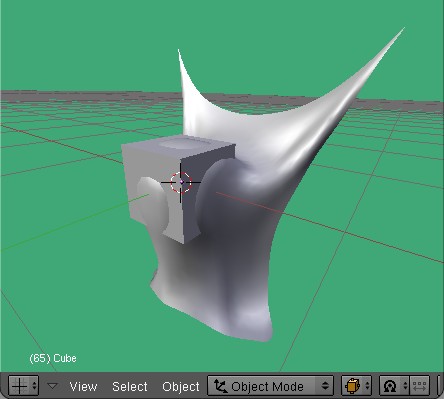Screen dimensions: 444x399
Task: Expand the viewport shading selector arrows
Action: tap(367, 386)
